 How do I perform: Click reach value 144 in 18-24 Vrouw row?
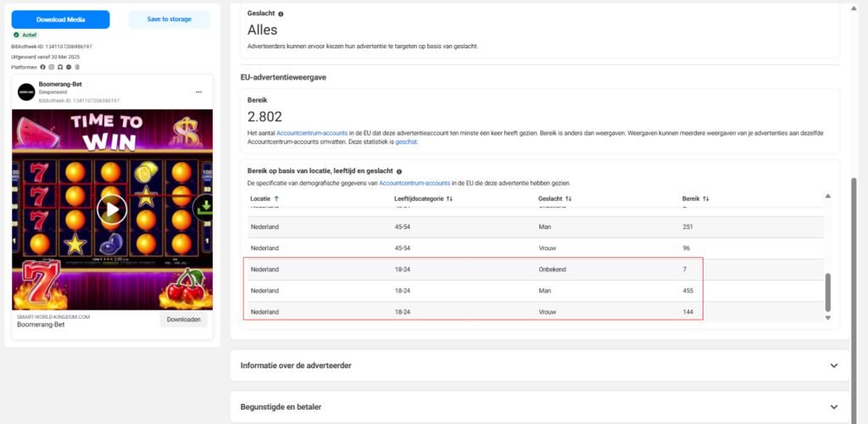(x=688, y=312)
